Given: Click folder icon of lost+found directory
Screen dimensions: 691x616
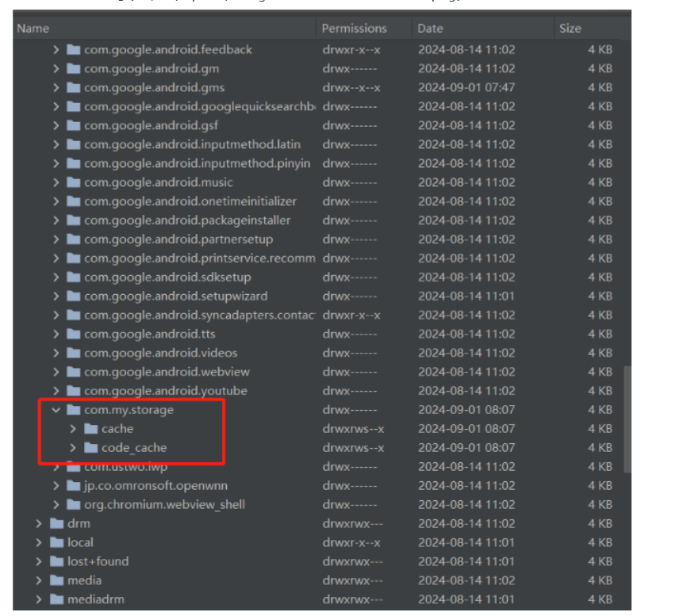Looking at the screenshot, I should tap(56, 561).
